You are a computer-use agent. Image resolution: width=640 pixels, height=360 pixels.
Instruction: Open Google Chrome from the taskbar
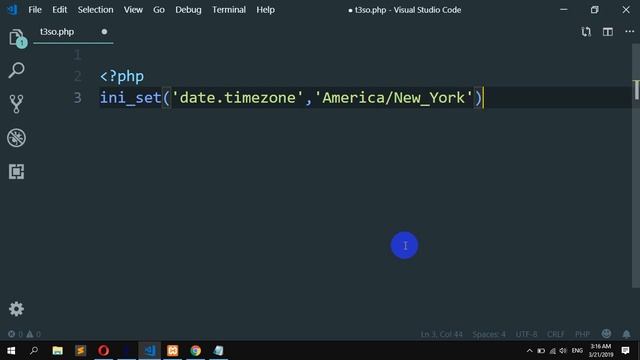coord(196,351)
